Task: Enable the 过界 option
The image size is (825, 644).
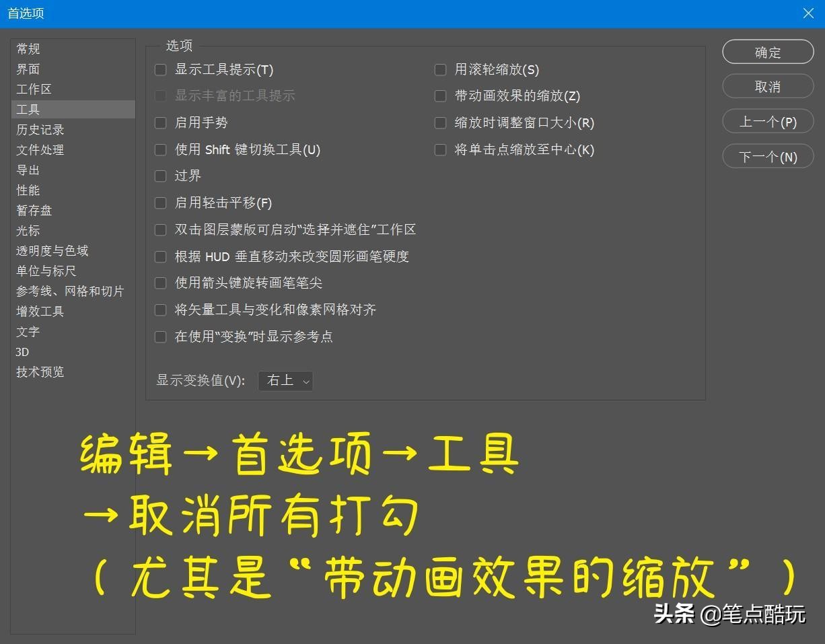Action: tap(160, 176)
